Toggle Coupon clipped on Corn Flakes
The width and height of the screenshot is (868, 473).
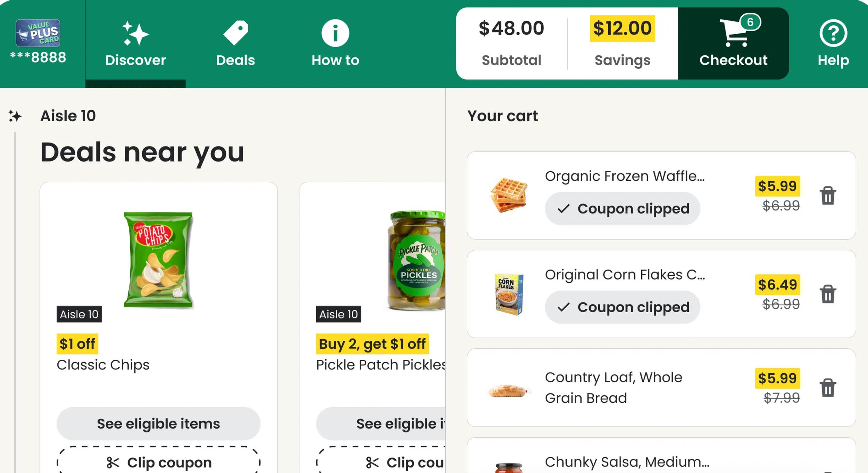pyautogui.click(x=622, y=307)
